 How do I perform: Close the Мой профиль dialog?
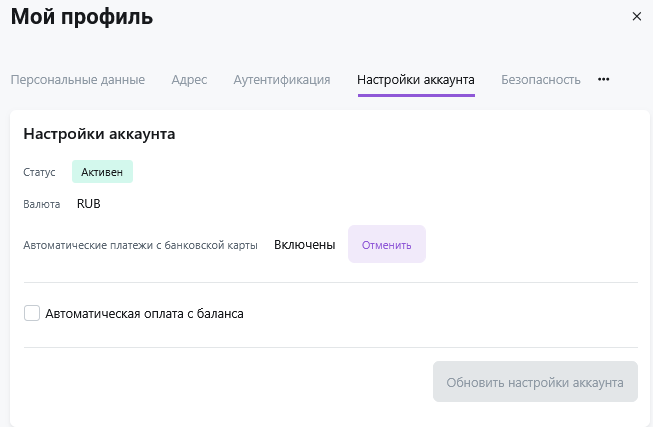[x=637, y=16]
